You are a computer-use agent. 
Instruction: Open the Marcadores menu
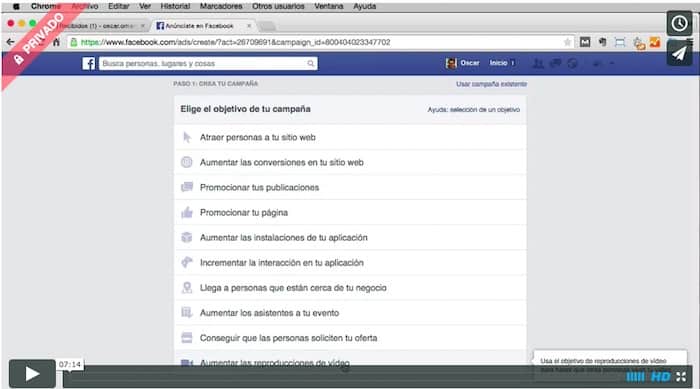click(221, 6)
